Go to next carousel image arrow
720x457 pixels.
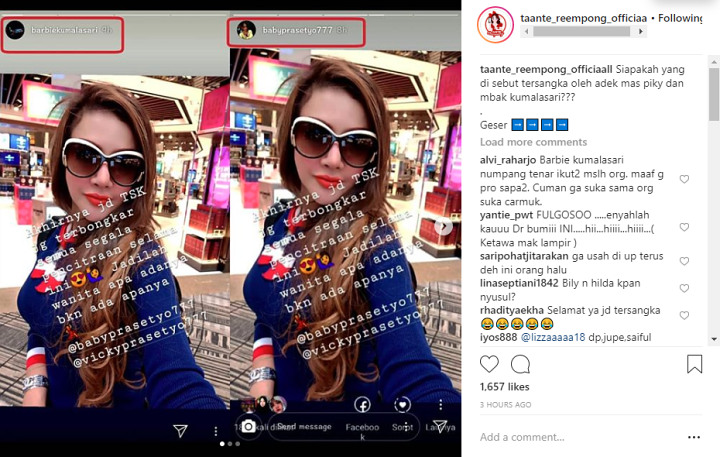(x=444, y=226)
